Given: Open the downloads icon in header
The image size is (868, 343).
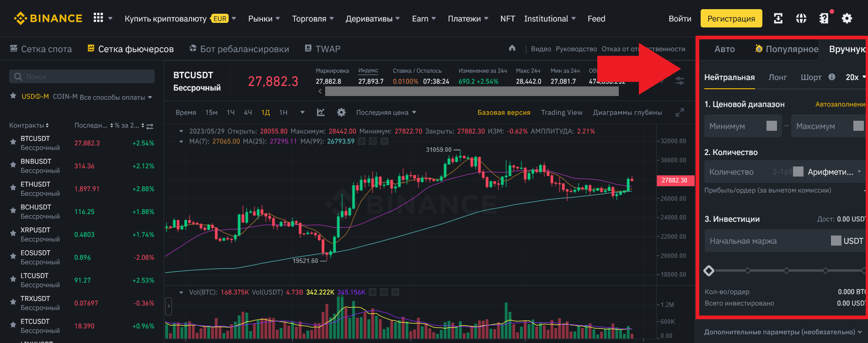Looking at the screenshot, I should click(778, 18).
